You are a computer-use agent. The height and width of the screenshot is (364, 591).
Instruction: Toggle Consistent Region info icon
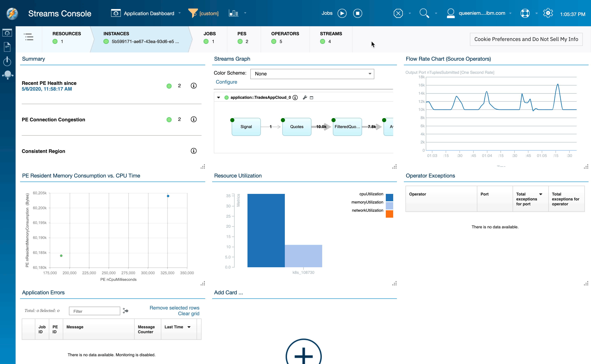pyautogui.click(x=194, y=151)
